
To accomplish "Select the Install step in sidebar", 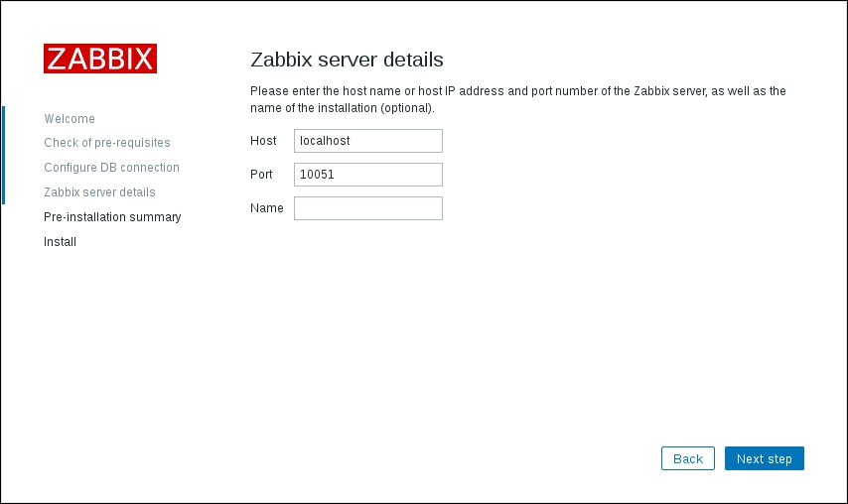I will tap(60, 241).
